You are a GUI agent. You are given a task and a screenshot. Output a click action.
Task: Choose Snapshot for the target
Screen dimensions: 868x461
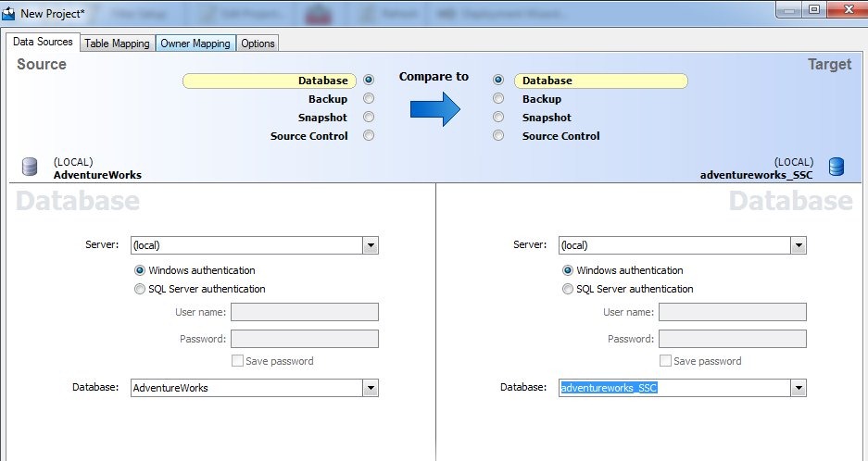click(498, 118)
